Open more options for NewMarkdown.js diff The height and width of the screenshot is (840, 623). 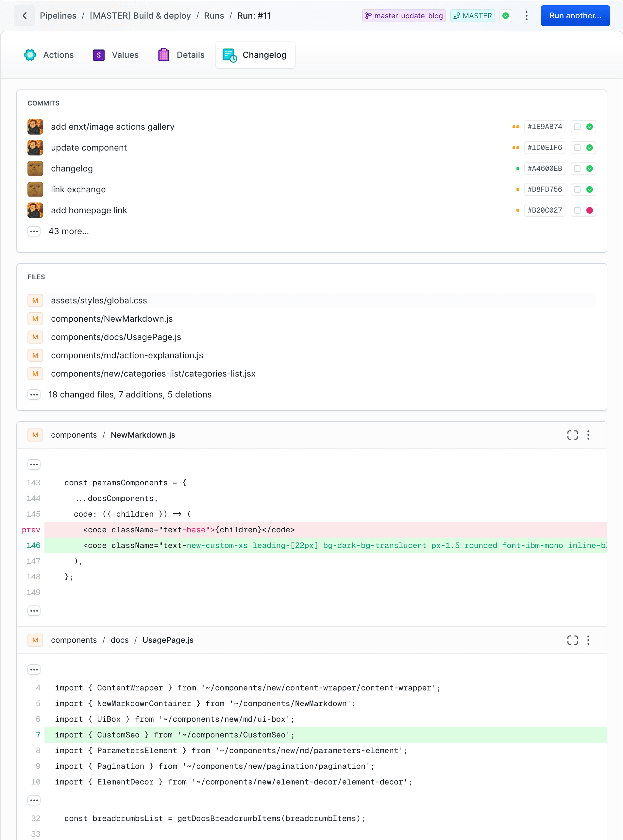[588, 435]
